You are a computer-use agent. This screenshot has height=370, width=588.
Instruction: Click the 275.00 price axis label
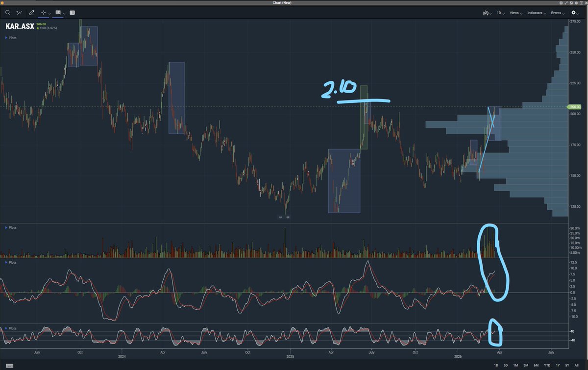click(575, 22)
